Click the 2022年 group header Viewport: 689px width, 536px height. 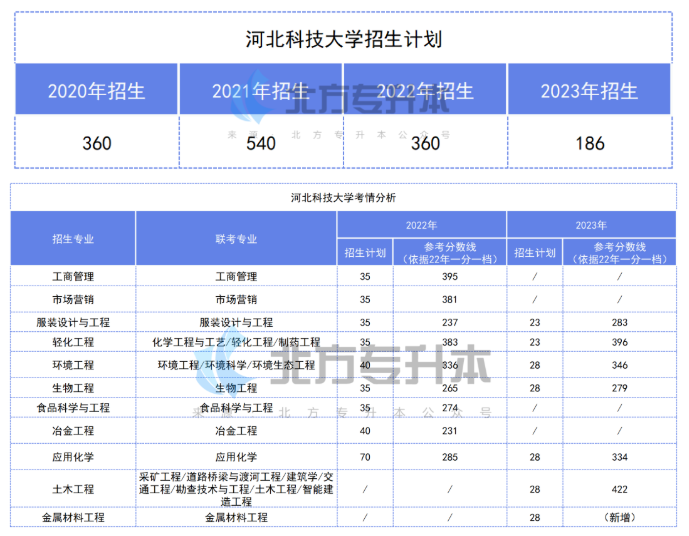pos(421,225)
